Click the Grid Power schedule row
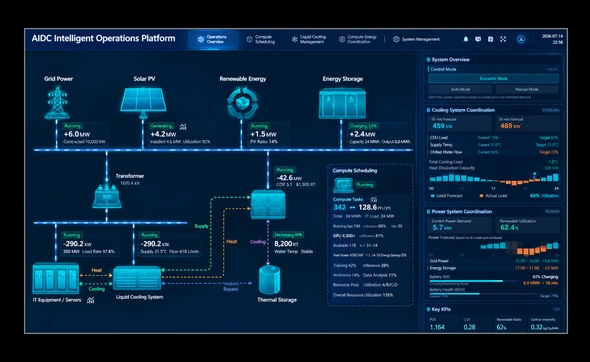This screenshot has width=590, height=362. [x=493, y=261]
